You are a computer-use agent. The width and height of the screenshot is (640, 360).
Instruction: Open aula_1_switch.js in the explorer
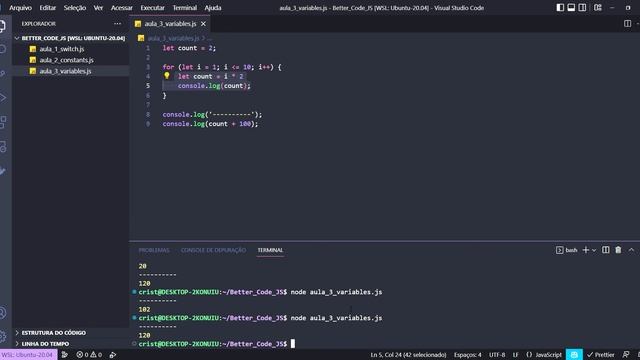(x=62, y=49)
